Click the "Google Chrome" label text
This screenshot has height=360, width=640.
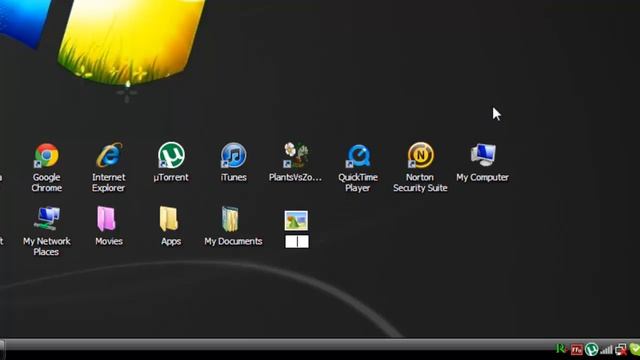tap(47, 182)
